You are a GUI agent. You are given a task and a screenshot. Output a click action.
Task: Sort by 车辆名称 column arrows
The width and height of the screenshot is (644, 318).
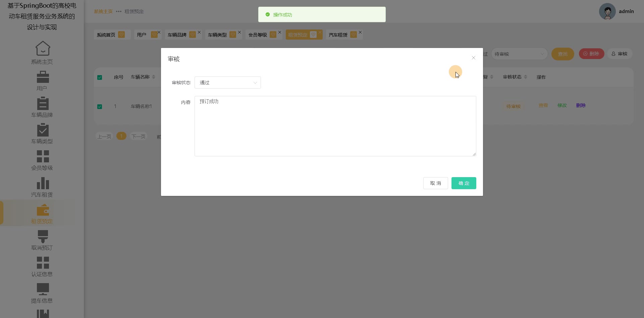(x=154, y=77)
